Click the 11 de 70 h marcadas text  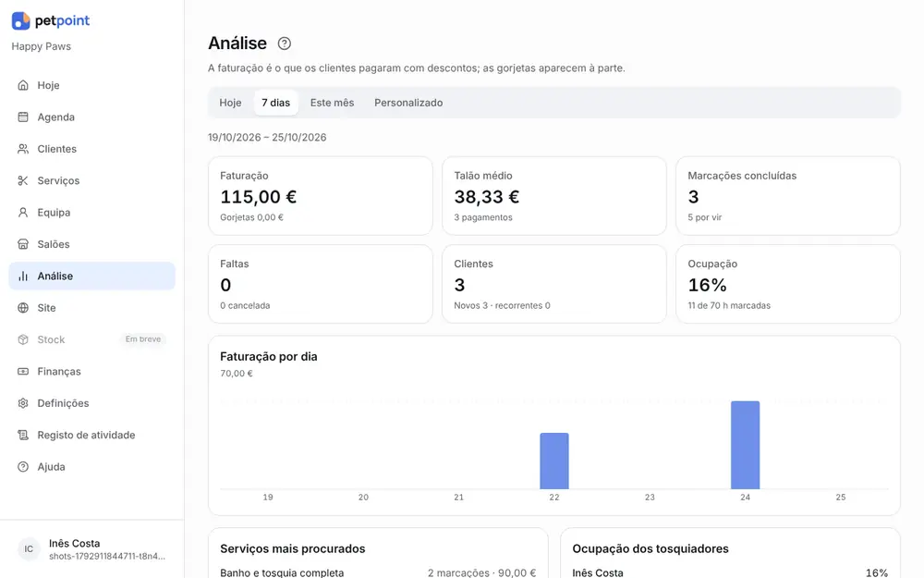point(729,305)
